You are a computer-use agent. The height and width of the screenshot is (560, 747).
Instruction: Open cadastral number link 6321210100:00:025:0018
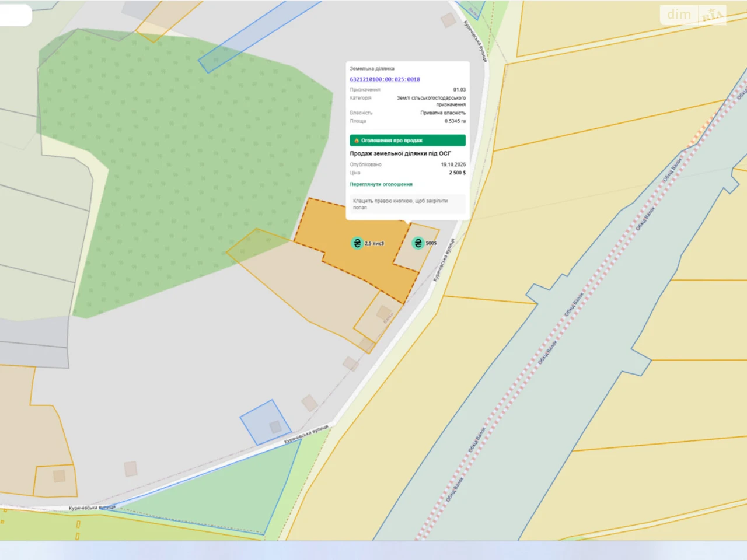[385, 79]
